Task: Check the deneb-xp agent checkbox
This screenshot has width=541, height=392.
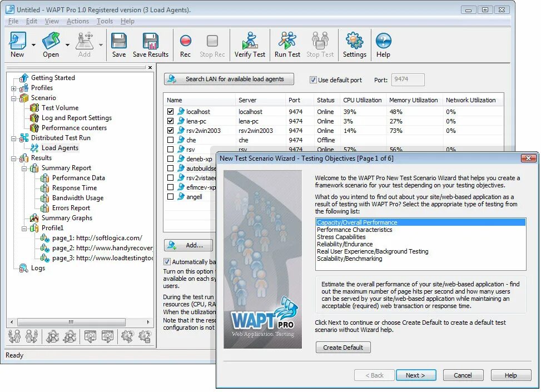Action: pos(170,158)
